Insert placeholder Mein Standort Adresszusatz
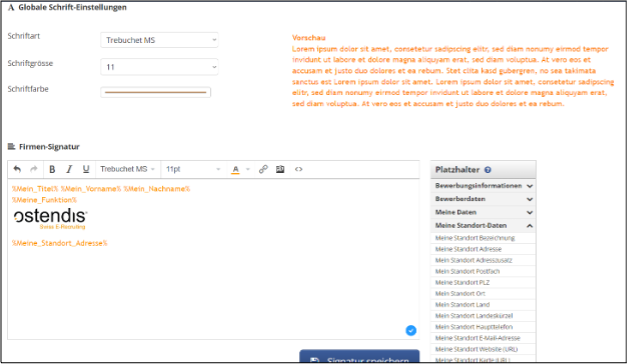628x364 pixels. (483, 260)
